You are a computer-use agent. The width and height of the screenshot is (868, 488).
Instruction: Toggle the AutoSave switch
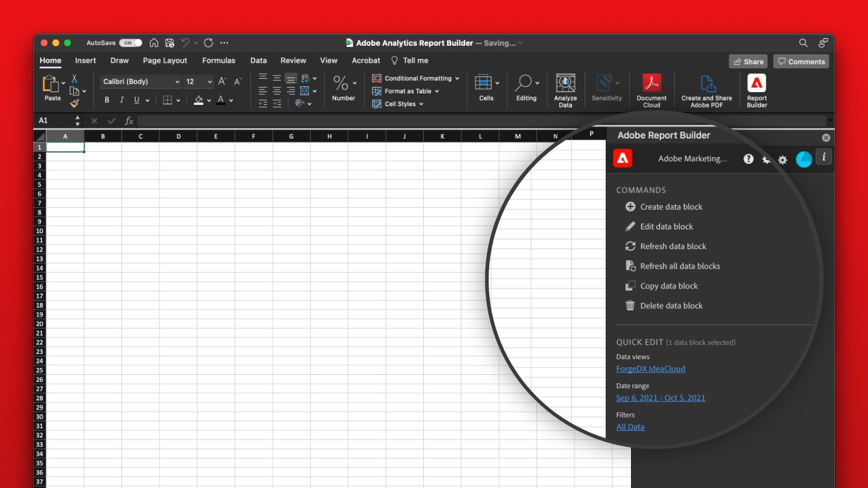click(x=130, y=43)
